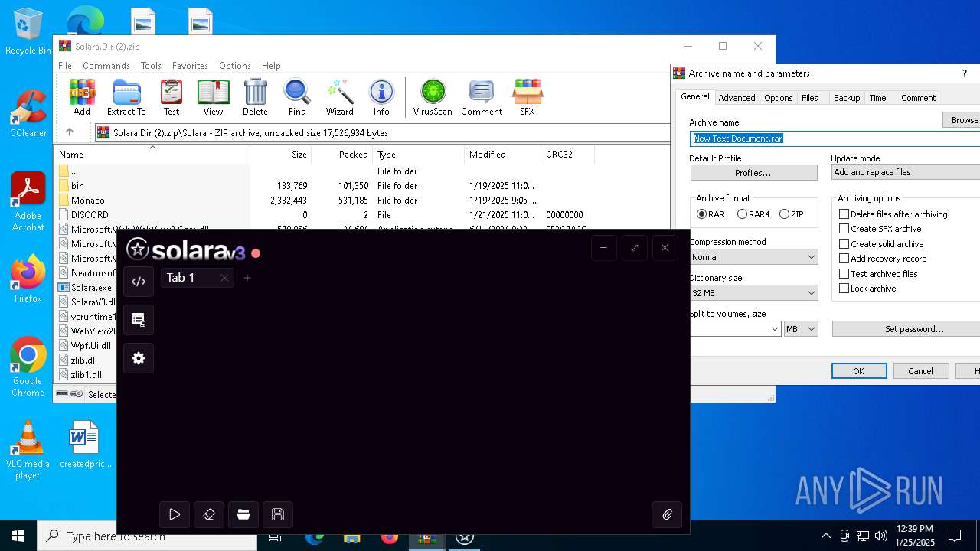Click the Extract To toolbar icon
980x551 pixels.
[x=126, y=97]
